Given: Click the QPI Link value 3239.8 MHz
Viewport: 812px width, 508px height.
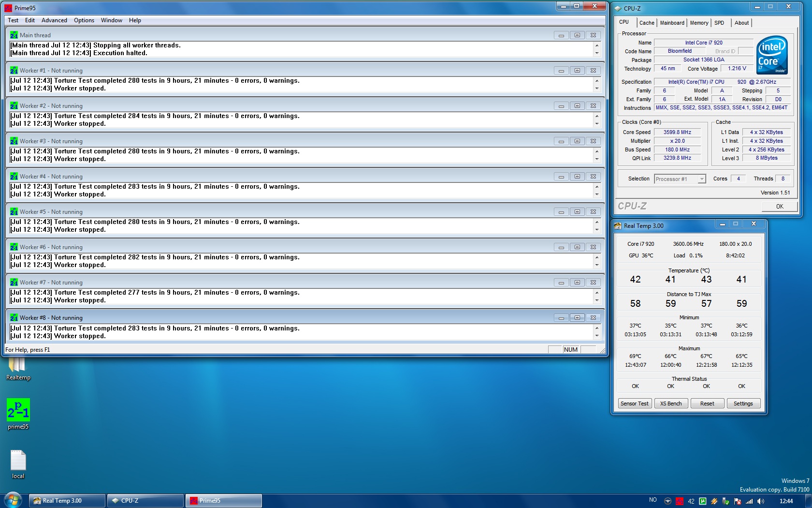Looking at the screenshot, I should [677, 158].
